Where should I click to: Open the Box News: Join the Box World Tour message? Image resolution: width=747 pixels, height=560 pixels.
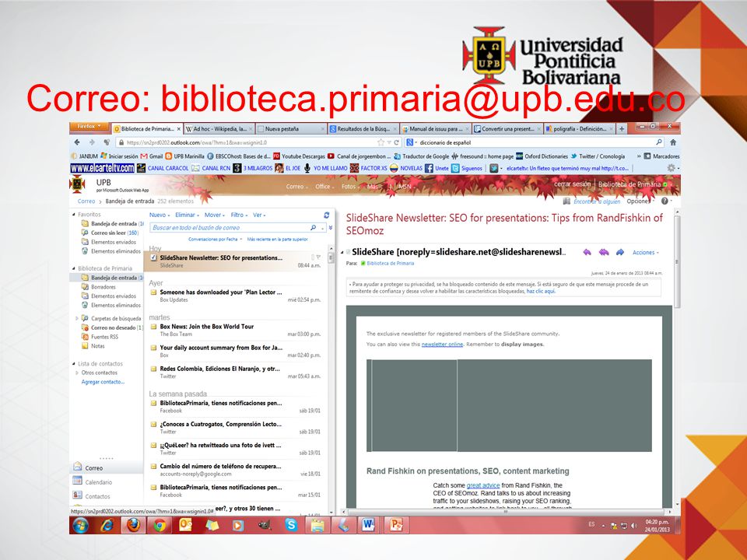235,330
